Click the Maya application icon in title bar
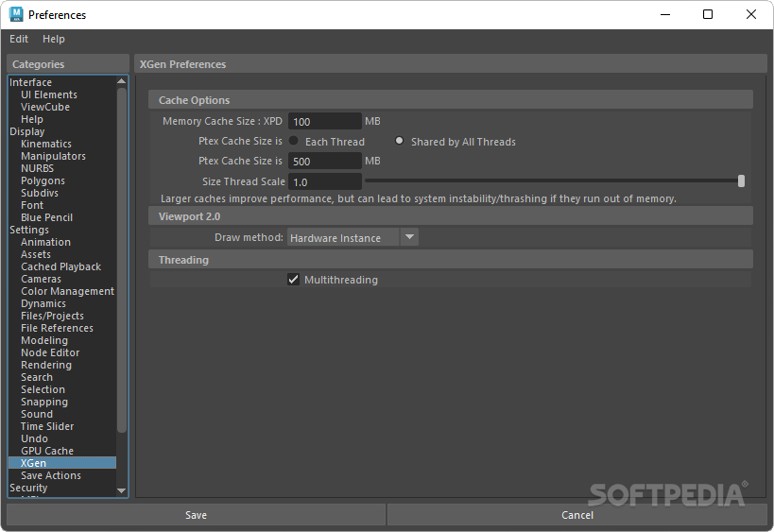The image size is (774, 532). [x=16, y=14]
